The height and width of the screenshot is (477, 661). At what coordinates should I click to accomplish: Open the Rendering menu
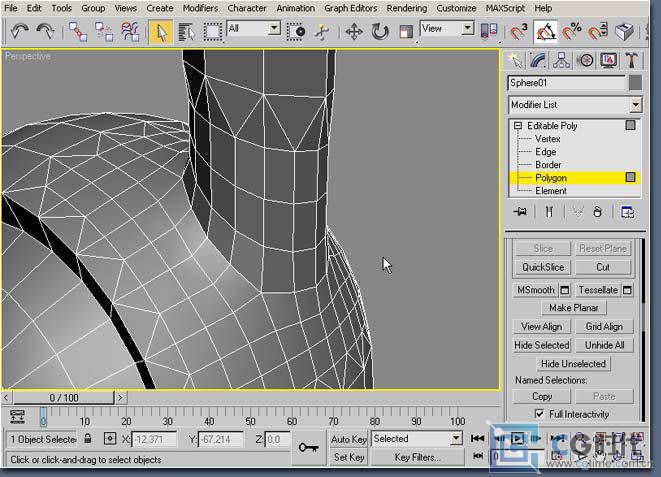coord(406,8)
